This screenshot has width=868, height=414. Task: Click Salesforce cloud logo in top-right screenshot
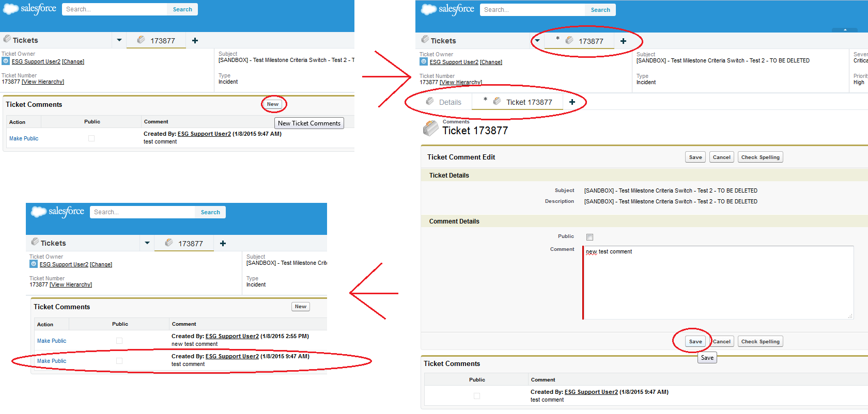coord(428,9)
